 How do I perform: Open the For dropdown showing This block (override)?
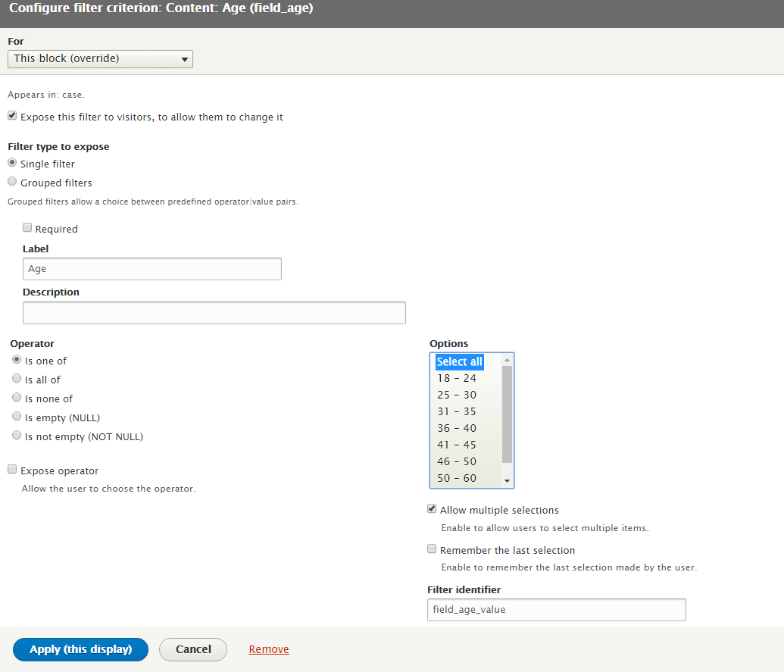100,58
